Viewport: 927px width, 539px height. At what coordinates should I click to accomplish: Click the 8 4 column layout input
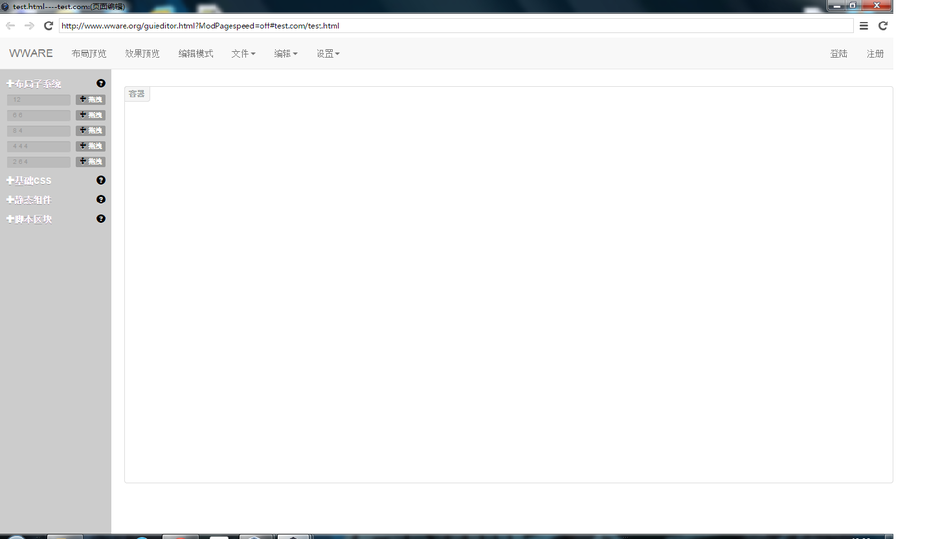point(39,131)
